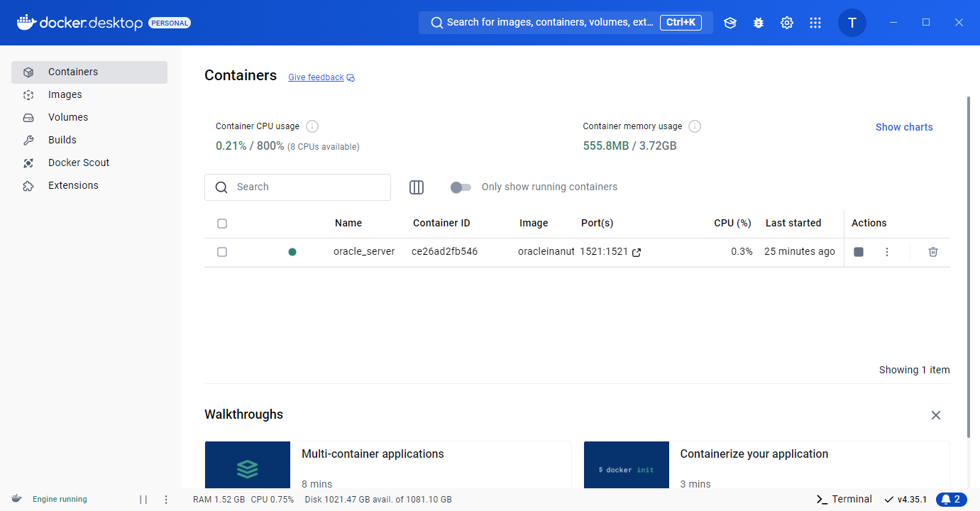Click the CPU usage info icon
Image resolution: width=980 pixels, height=511 pixels.
(312, 126)
